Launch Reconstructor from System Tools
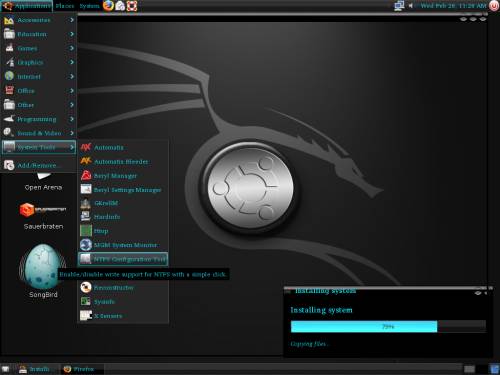 coord(123,287)
